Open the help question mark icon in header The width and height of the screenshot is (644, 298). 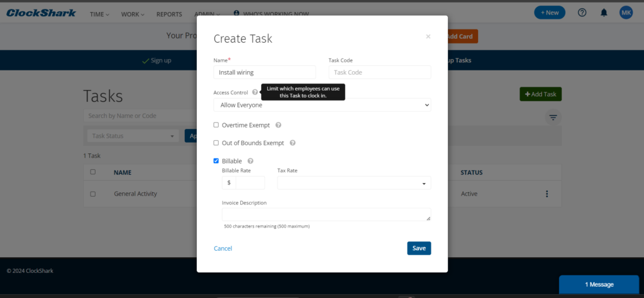pos(582,13)
